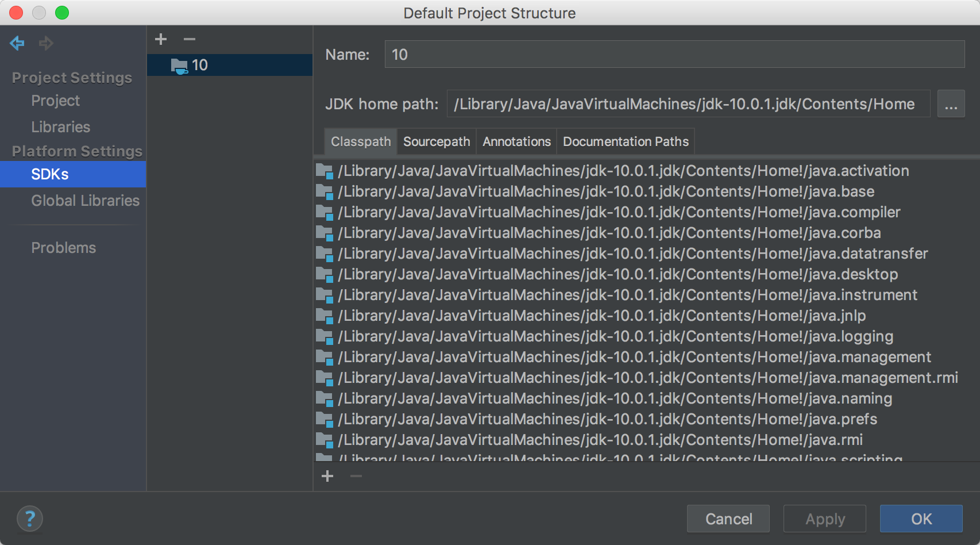Open Project under Project Settings

[x=56, y=101]
